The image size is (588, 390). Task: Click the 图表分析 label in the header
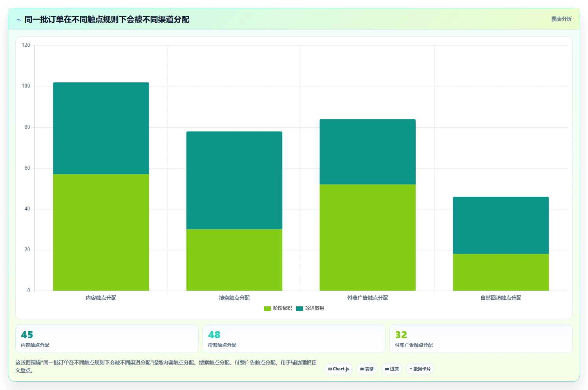pyautogui.click(x=561, y=19)
